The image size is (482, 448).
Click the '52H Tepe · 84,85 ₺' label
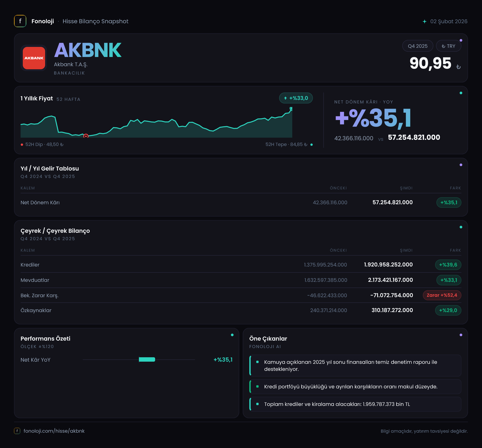pyautogui.click(x=286, y=144)
